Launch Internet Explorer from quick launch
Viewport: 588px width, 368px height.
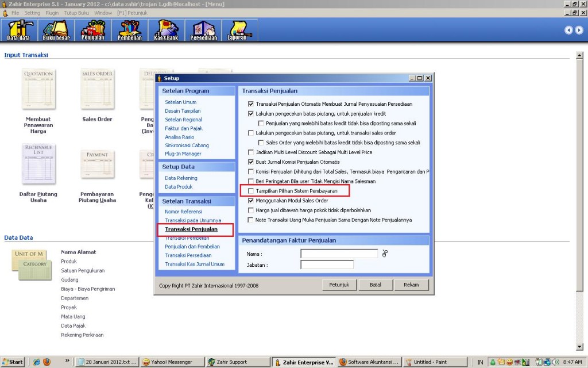pos(36,362)
